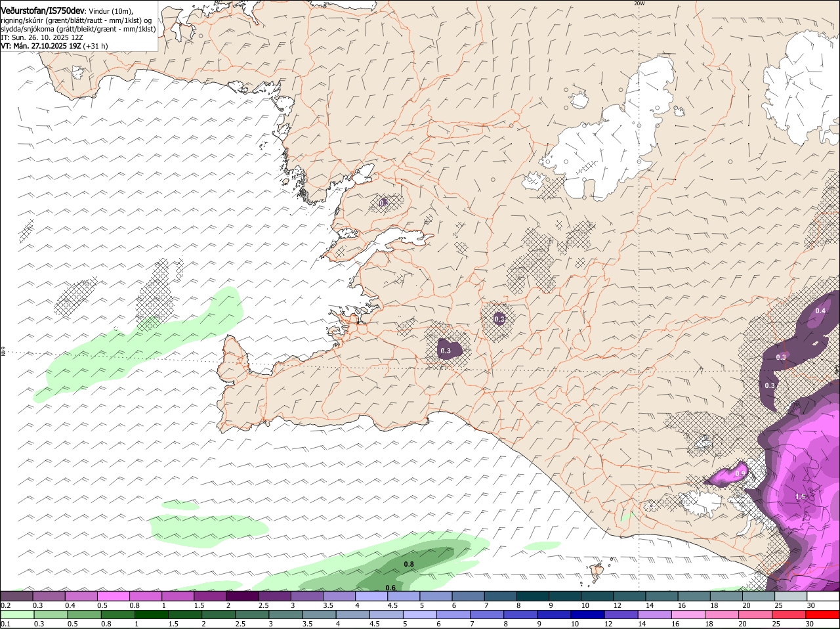Click the 1.5 value in the magenta area
This screenshot has width=840, height=629.
coord(800,497)
